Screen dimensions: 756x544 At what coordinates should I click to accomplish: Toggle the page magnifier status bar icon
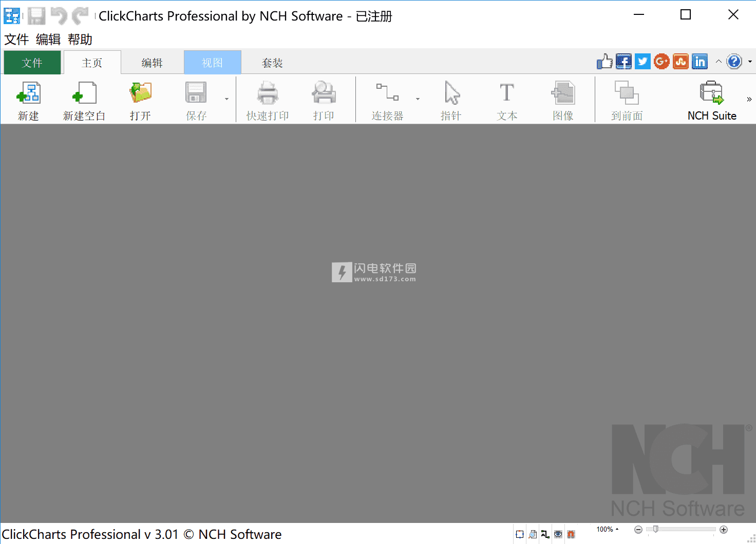533,534
